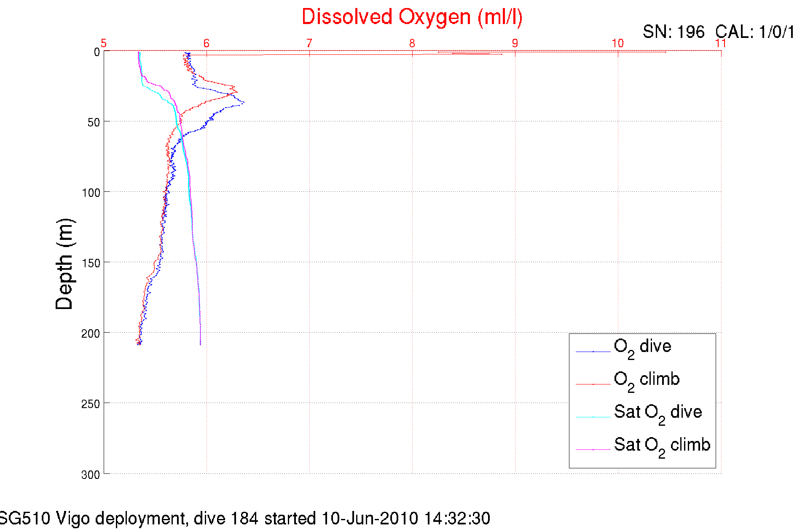Viewport: 797px width, 532px height.
Task: Click depth tick label 150
Action: point(91,263)
